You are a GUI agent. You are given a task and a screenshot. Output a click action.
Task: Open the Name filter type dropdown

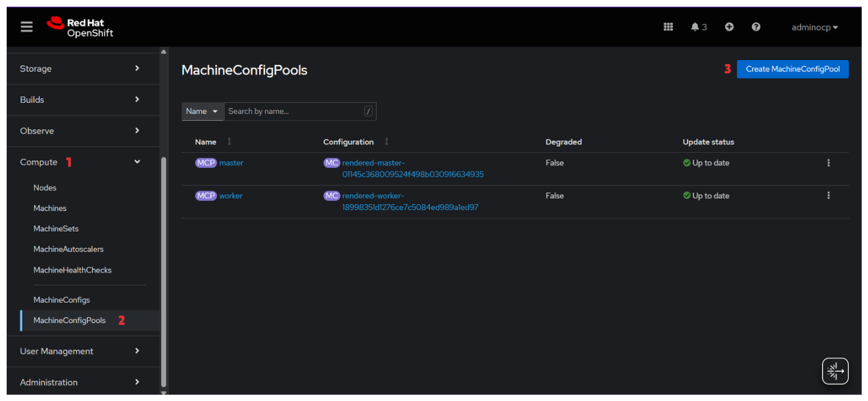(202, 111)
